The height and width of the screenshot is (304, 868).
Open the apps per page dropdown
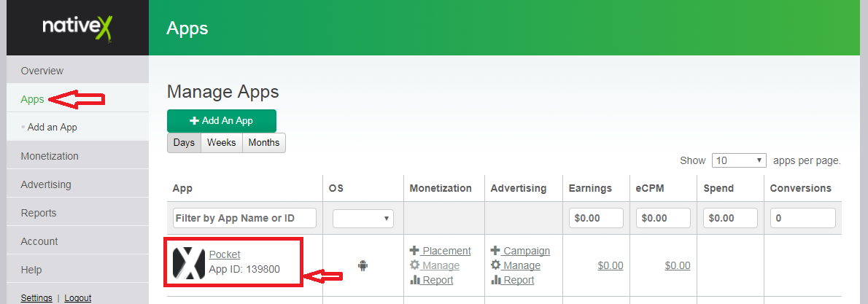(740, 160)
